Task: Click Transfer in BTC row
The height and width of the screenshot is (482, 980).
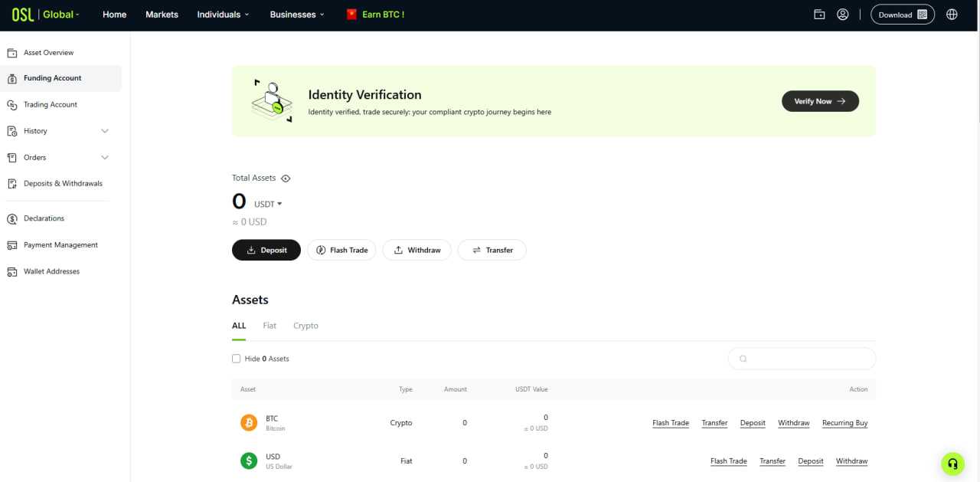Action: point(714,423)
